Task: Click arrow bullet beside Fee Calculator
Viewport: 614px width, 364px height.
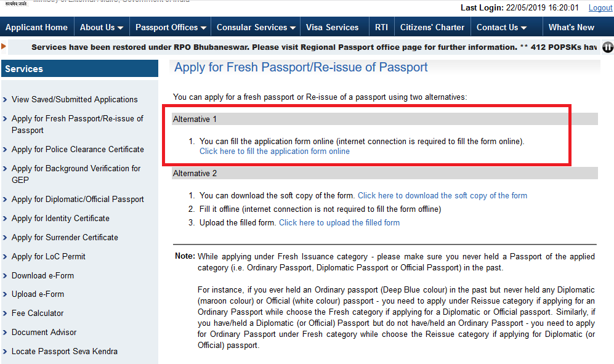Action: tap(5, 313)
